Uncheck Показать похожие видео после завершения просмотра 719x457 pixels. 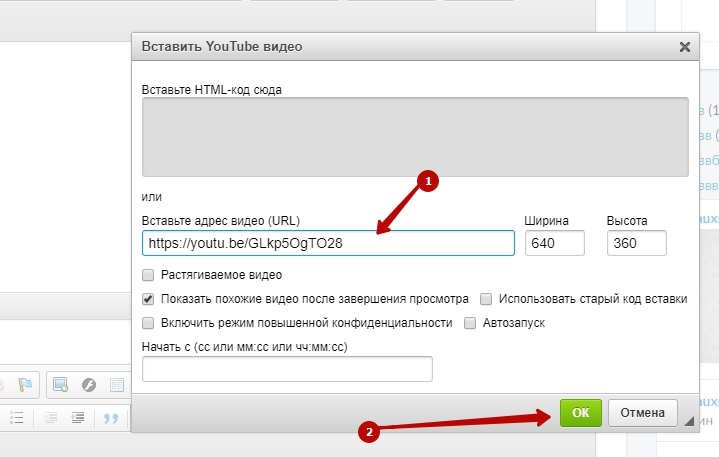(148, 299)
